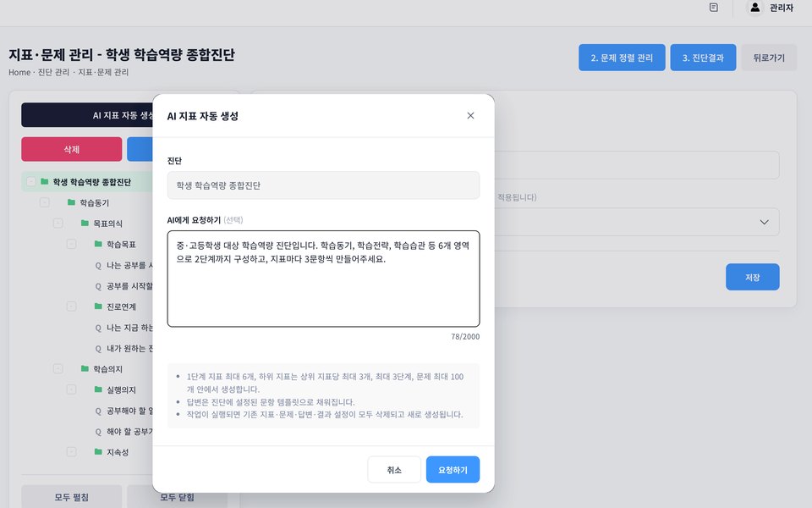Image resolution: width=812 pixels, height=508 pixels.
Task: Open the dropdown chevron in right panel
Action: pyautogui.click(x=764, y=222)
